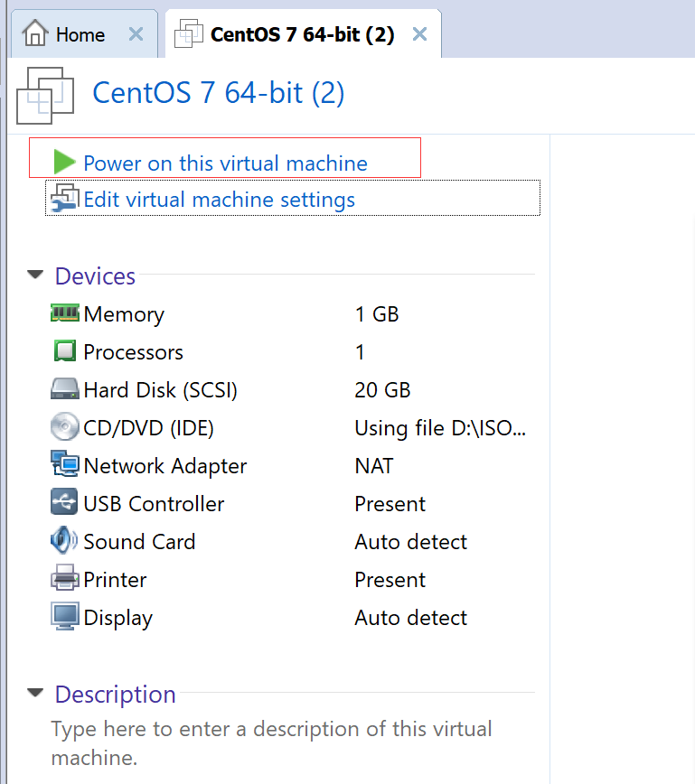Click the CD/DVD (IDE) disc icon

[x=65, y=427]
